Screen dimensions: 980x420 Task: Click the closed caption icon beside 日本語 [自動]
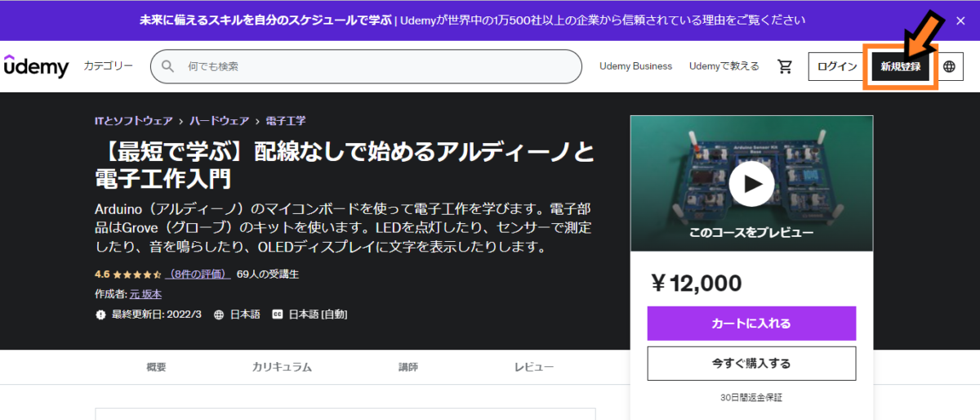(277, 315)
